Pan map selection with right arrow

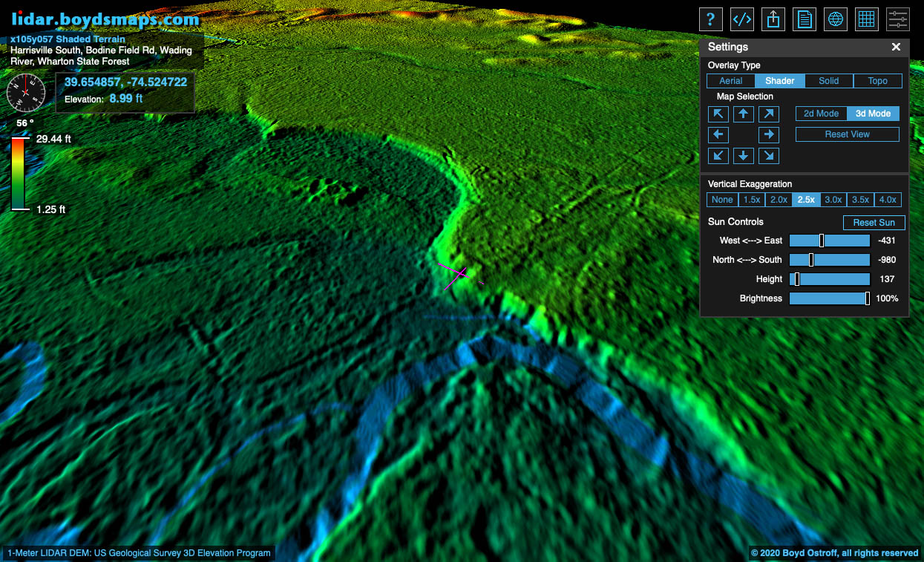click(x=769, y=134)
